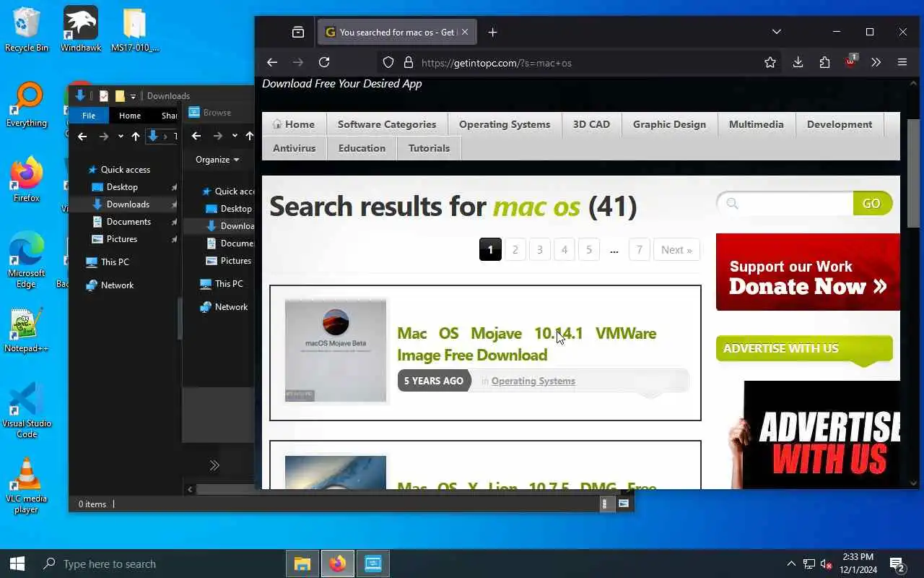The width and height of the screenshot is (924, 578).
Task: Open a new Firefox tab with the plus
Action: pos(492,32)
